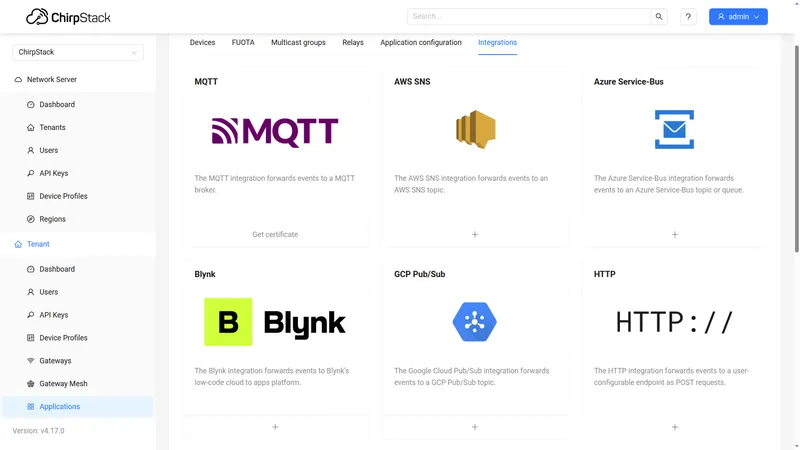Switch to the Relays tab
This screenshot has height=450, width=800.
coord(353,42)
